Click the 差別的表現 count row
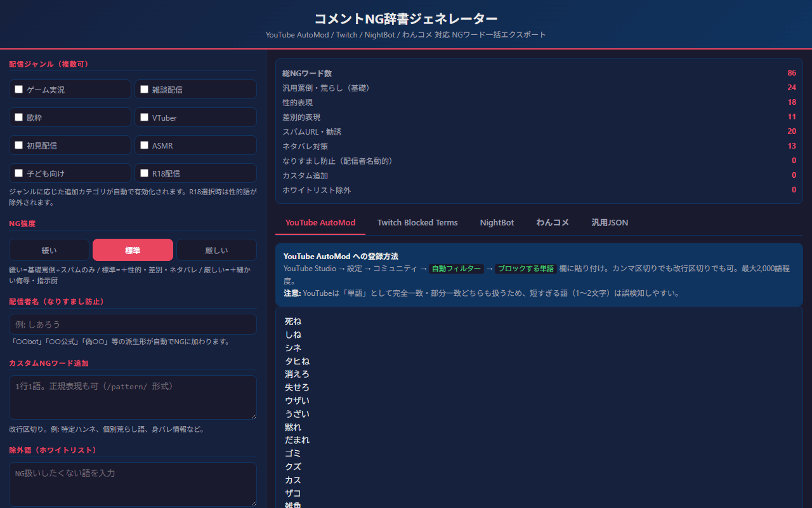Screen dimensions: 812x508 (539, 117)
